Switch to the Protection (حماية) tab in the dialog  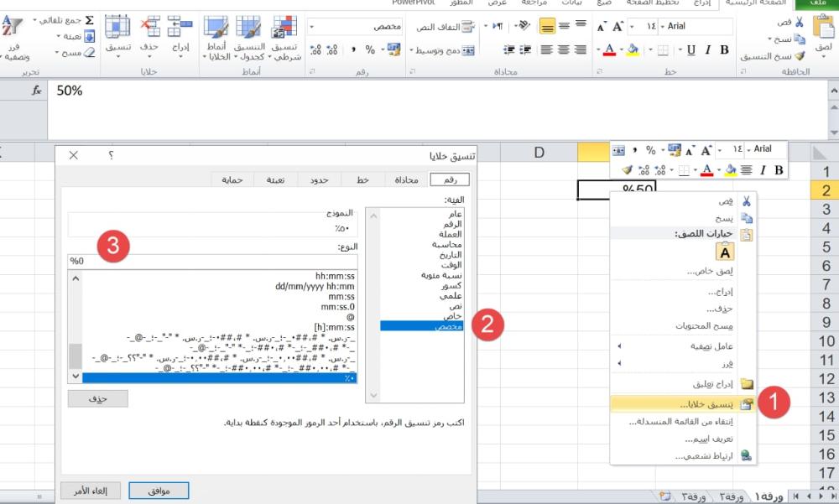[x=232, y=179]
